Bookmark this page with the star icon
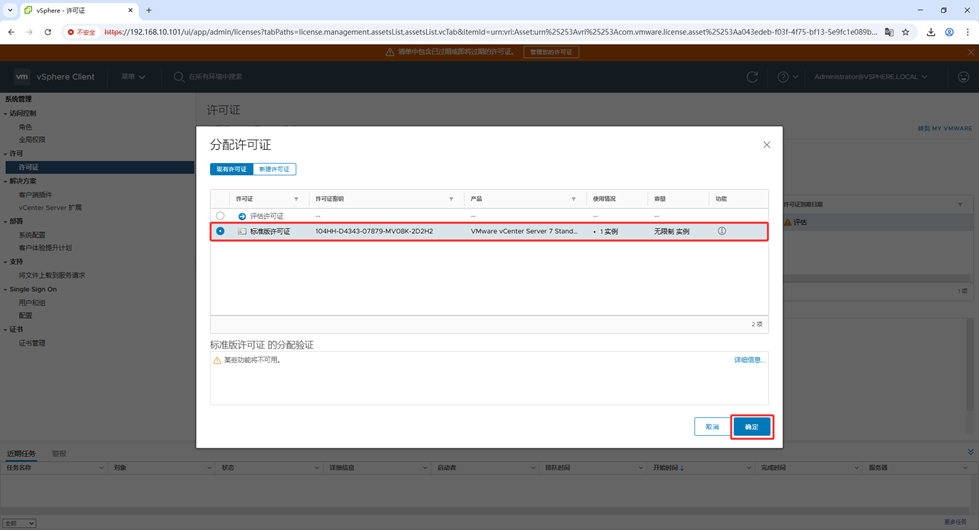979x530 pixels. (x=906, y=32)
